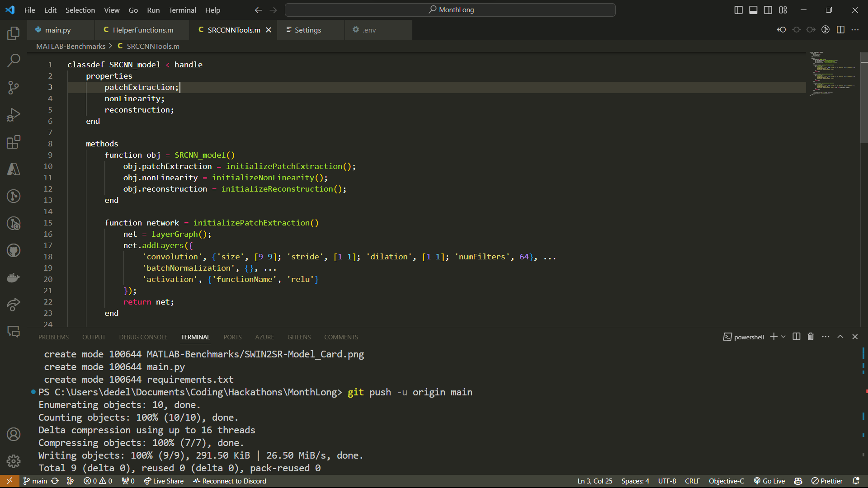Open the GitHub icon in activity bar
Screen dimensions: 868x488
point(14,250)
